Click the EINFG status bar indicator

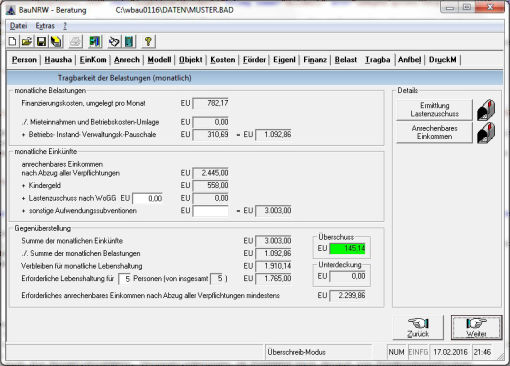tap(418, 352)
